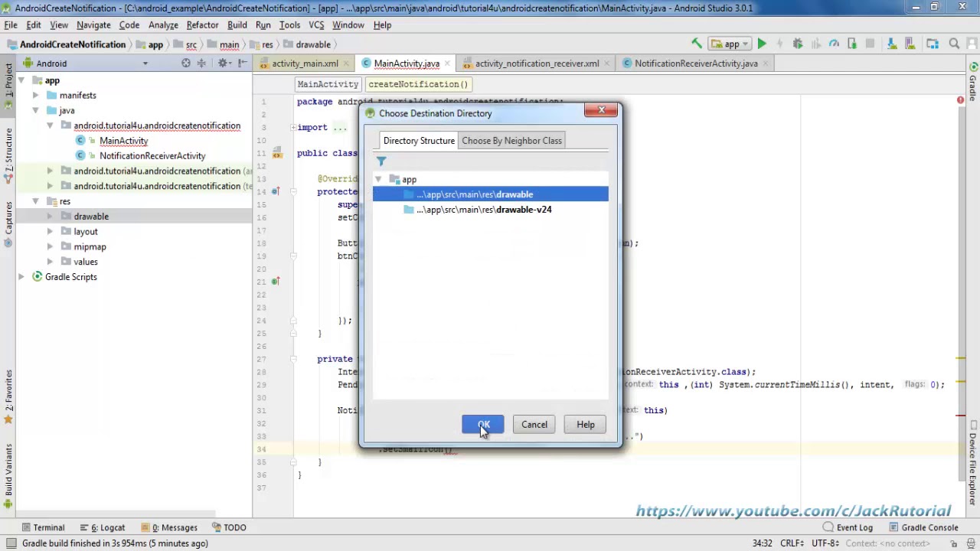The width and height of the screenshot is (980, 551).
Task: Click the Help button in the dialog
Action: [x=586, y=425]
